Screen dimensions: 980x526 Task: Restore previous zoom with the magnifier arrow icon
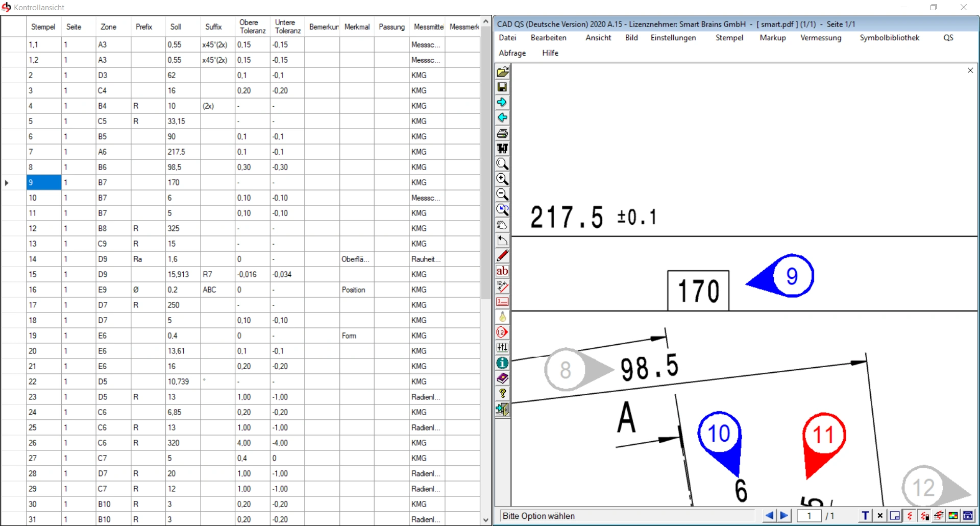[x=502, y=210]
